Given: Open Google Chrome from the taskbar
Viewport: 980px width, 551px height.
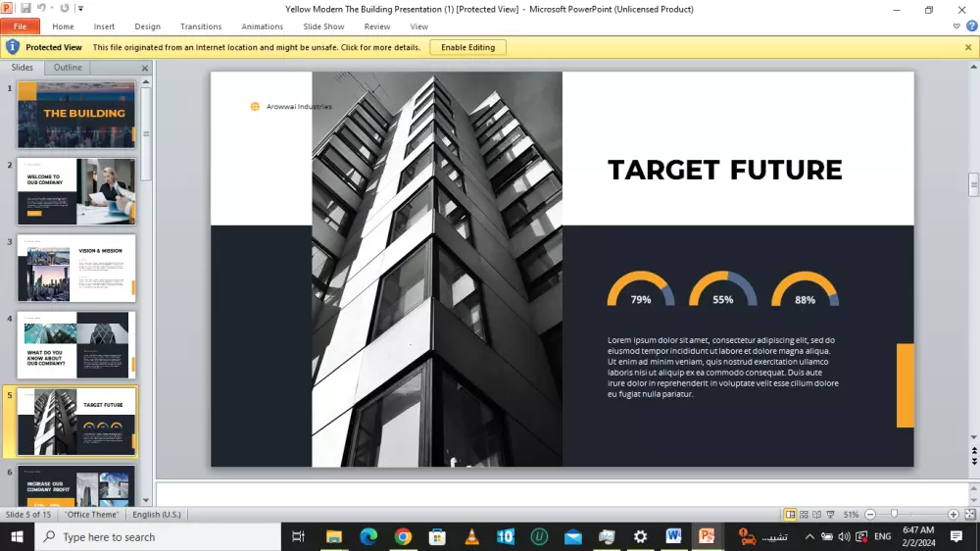Looking at the screenshot, I should (x=403, y=536).
